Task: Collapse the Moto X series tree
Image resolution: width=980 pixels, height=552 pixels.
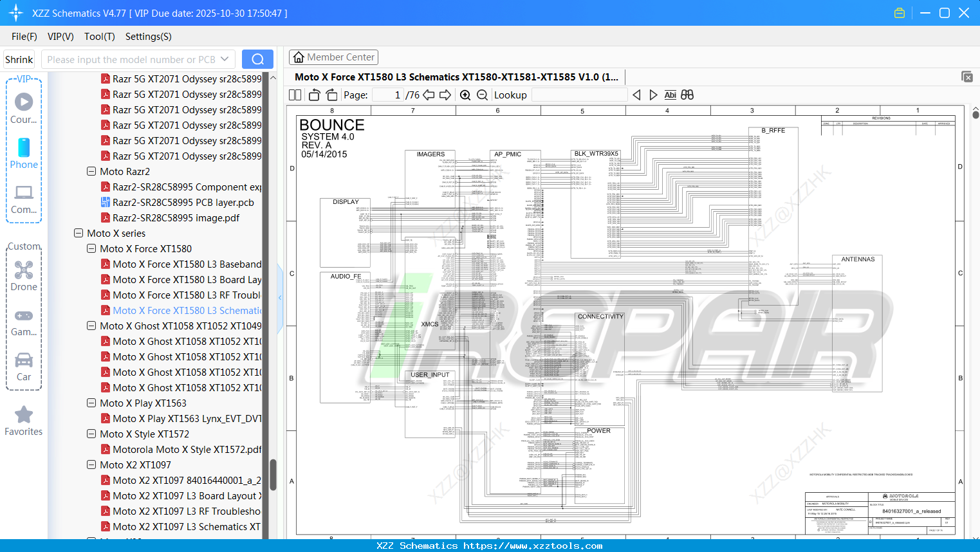Action: [78, 233]
